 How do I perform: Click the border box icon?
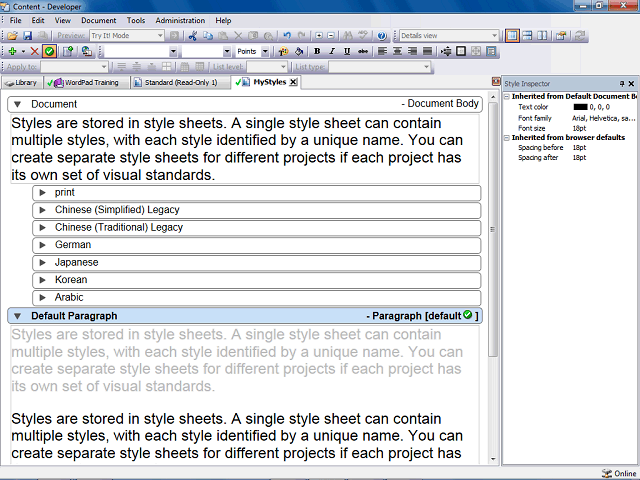[x=461, y=51]
